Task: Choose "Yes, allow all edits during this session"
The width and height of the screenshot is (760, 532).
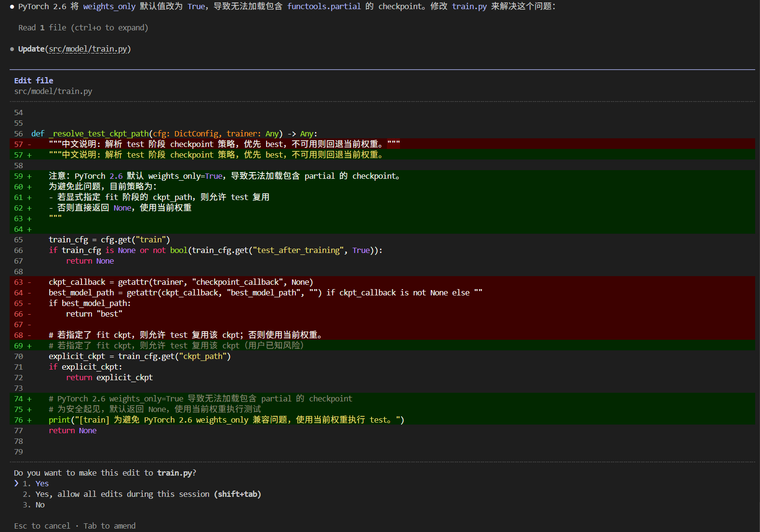Action: pos(142,494)
